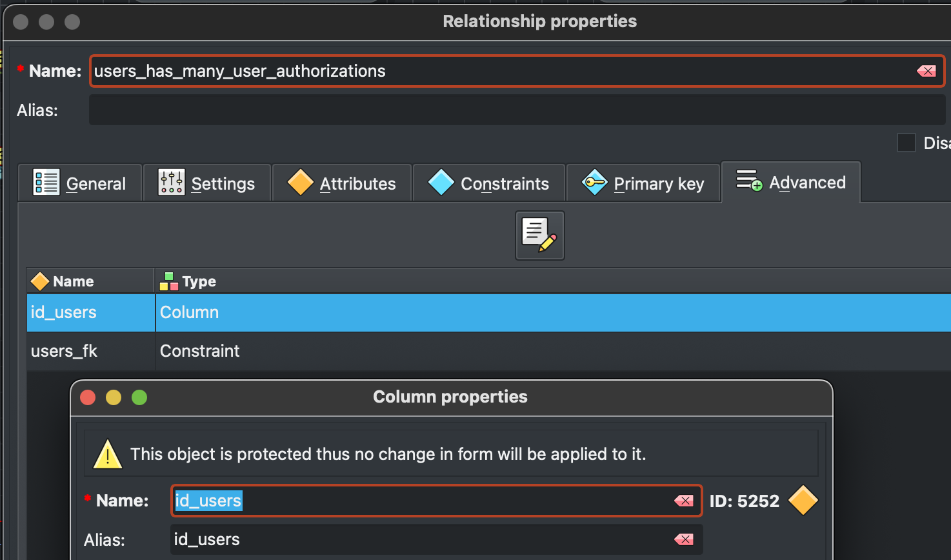Screen dimensions: 951x560
Task: Clear the Column properties Alias using x icon
Action: click(683, 539)
